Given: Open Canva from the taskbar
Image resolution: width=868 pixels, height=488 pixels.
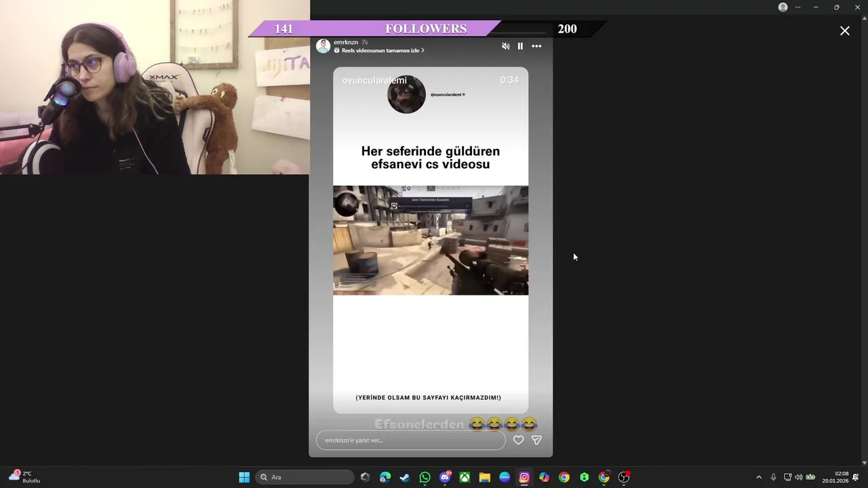Looking at the screenshot, I should click(x=504, y=477).
